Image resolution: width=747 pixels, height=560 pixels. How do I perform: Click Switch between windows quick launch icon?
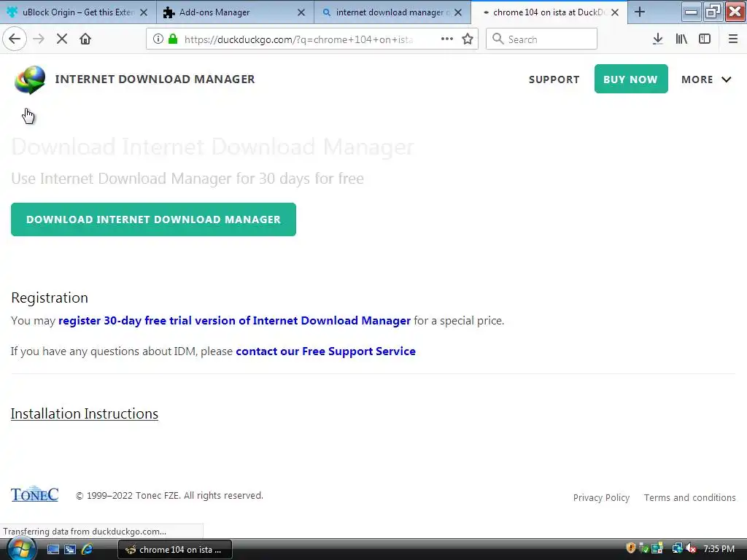(x=70, y=550)
